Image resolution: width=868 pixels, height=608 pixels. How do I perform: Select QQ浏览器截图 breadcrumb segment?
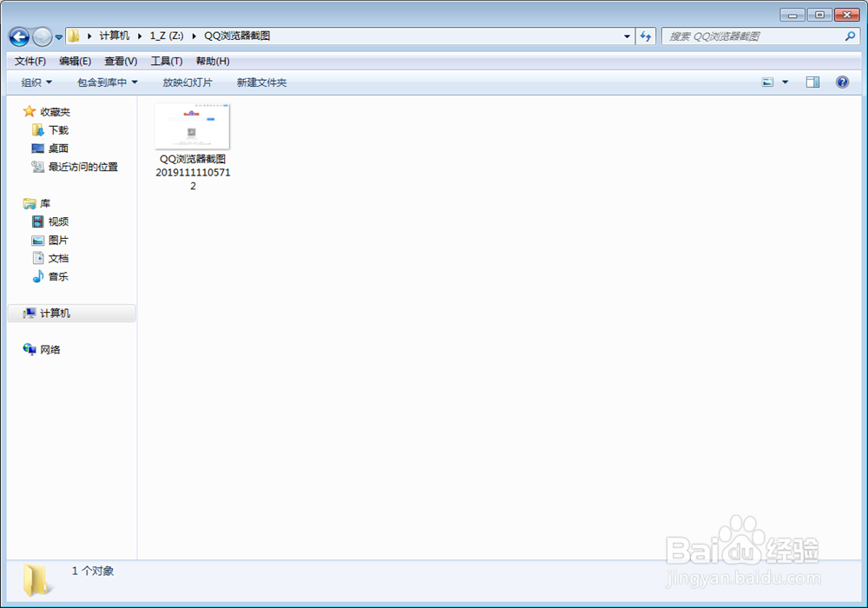tap(237, 36)
